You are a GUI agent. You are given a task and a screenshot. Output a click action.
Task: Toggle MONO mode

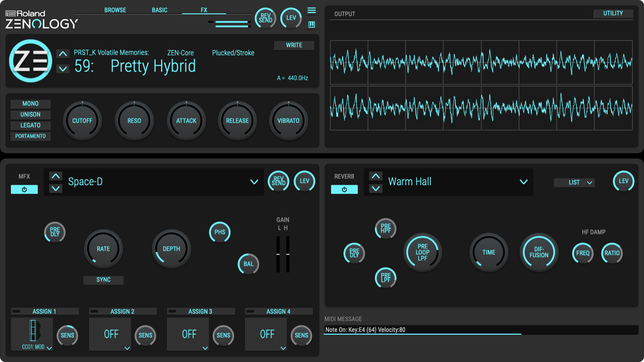[30, 104]
